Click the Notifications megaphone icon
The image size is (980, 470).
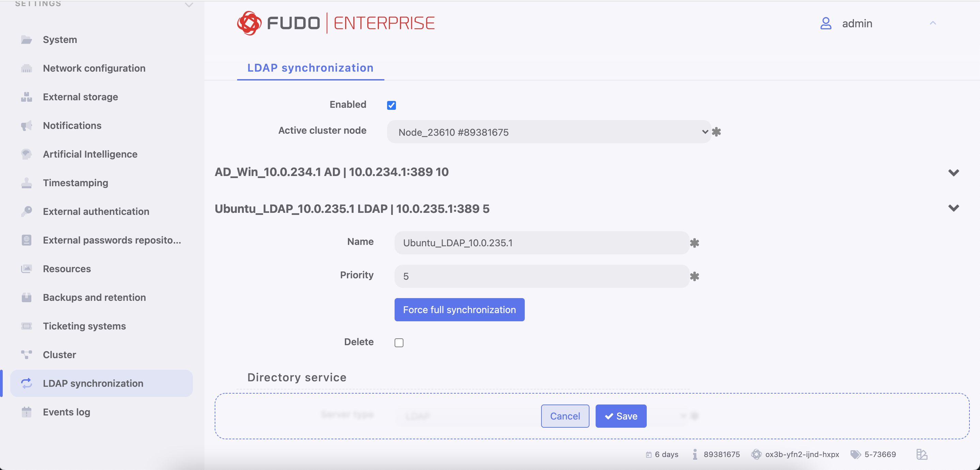(x=26, y=125)
